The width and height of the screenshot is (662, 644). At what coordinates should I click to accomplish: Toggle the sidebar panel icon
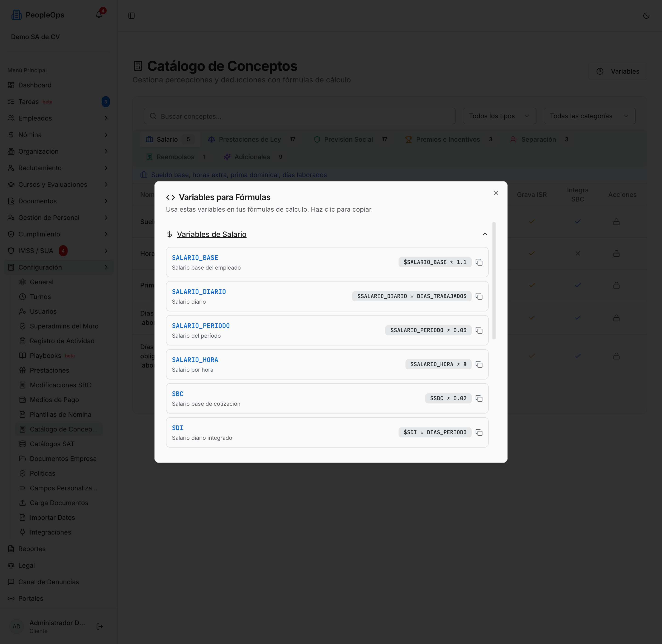(131, 16)
